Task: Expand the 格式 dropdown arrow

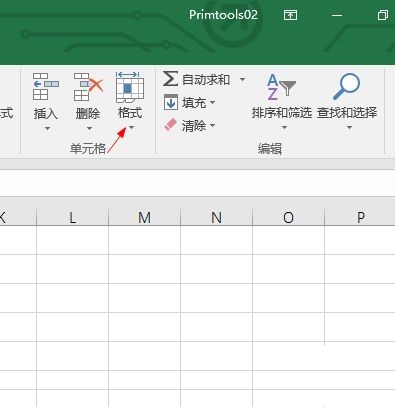Action: tap(131, 127)
